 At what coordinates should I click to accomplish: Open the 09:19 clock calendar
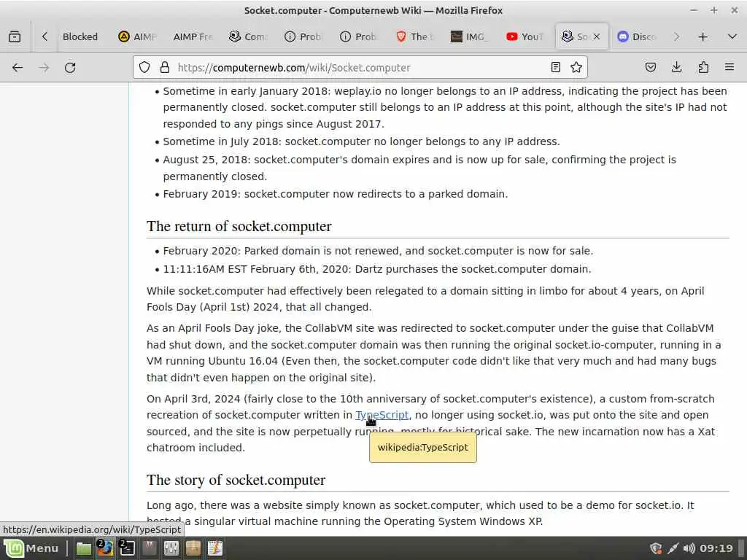[716, 548]
